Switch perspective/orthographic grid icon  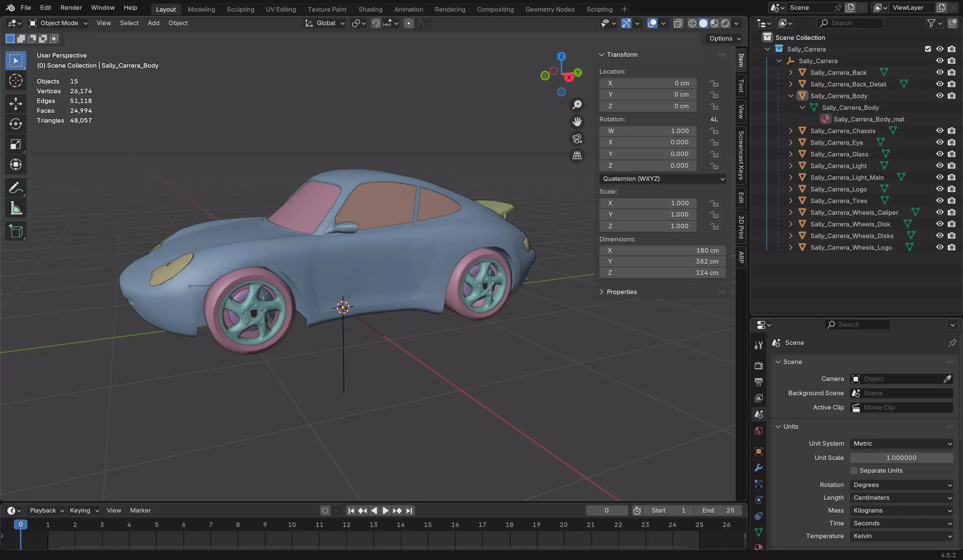pos(577,155)
